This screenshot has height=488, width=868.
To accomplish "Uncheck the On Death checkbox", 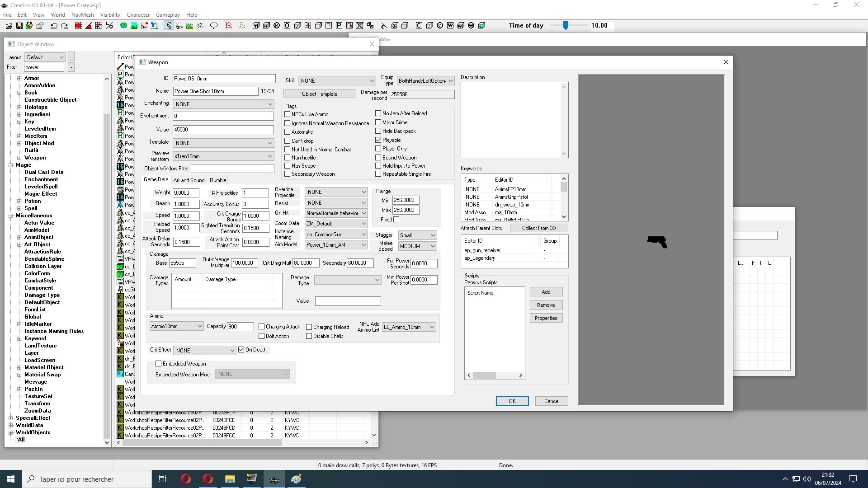I will click(241, 350).
